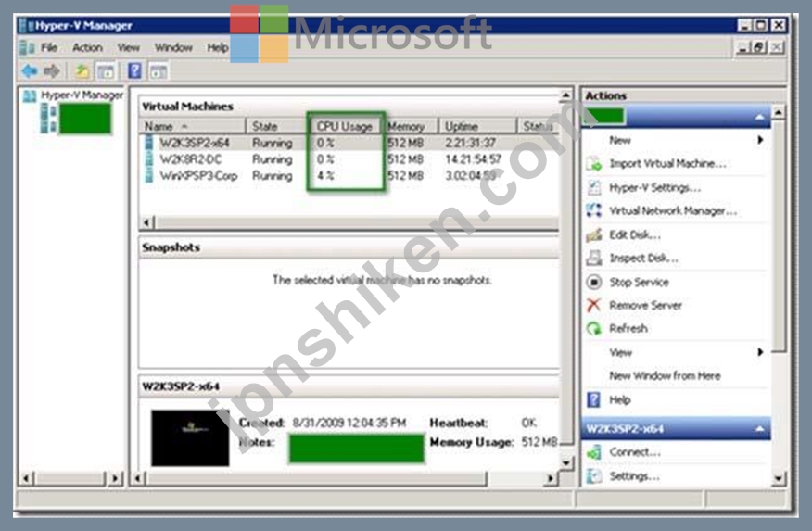Click the Forward arrow toolbar icon
Image resolution: width=812 pixels, height=531 pixels.
point(52,70)
